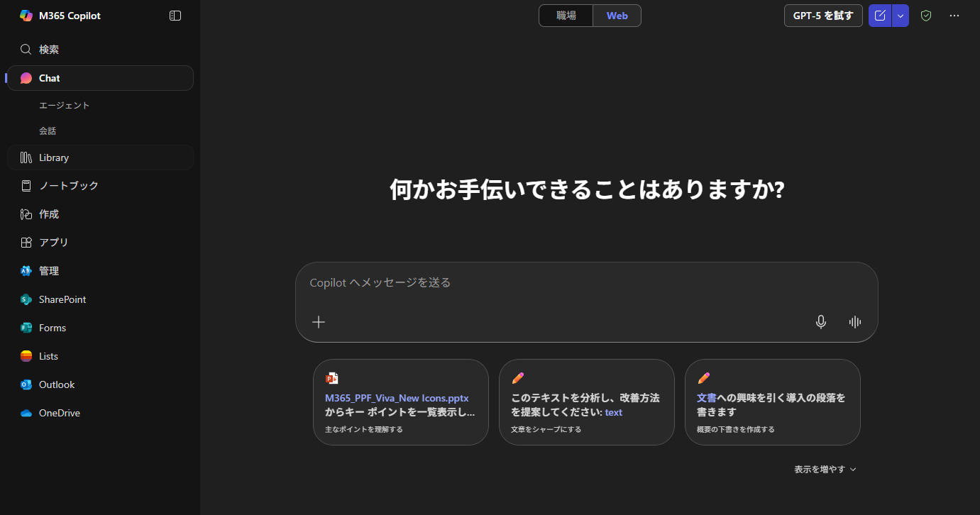
Task: Start voice chat with waveform icon
Action: [x=855, y=322]
